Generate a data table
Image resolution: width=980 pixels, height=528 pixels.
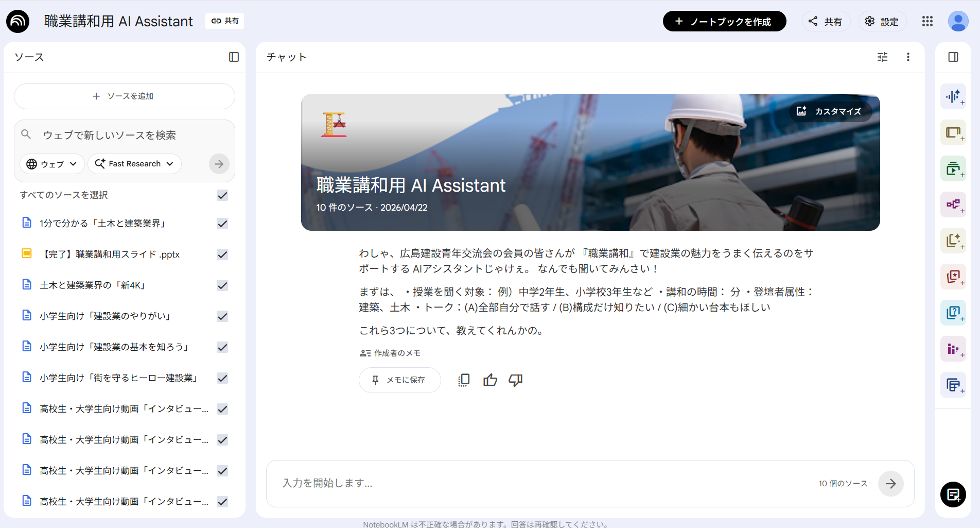953,385
